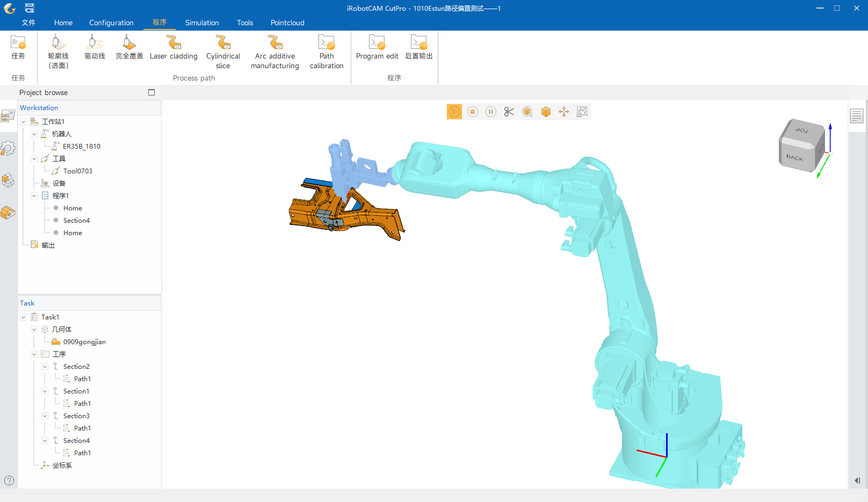Open the Tools tab

245,23
